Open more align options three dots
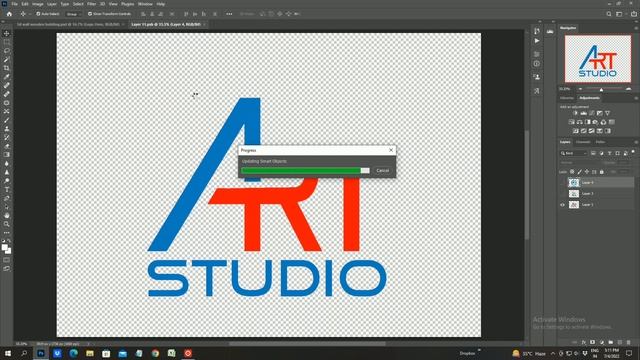This screenshot has height=360, width=640. pos(229,14)
